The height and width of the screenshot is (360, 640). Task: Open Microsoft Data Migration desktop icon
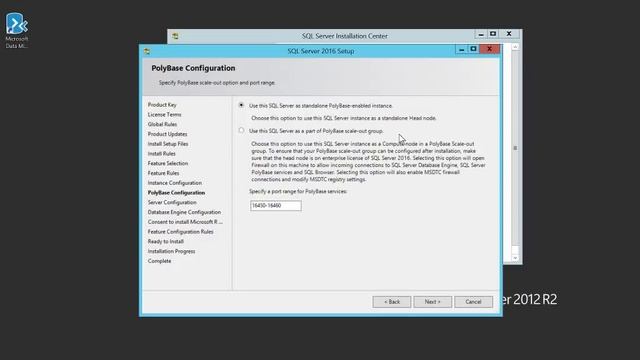(x=16, y=31)
